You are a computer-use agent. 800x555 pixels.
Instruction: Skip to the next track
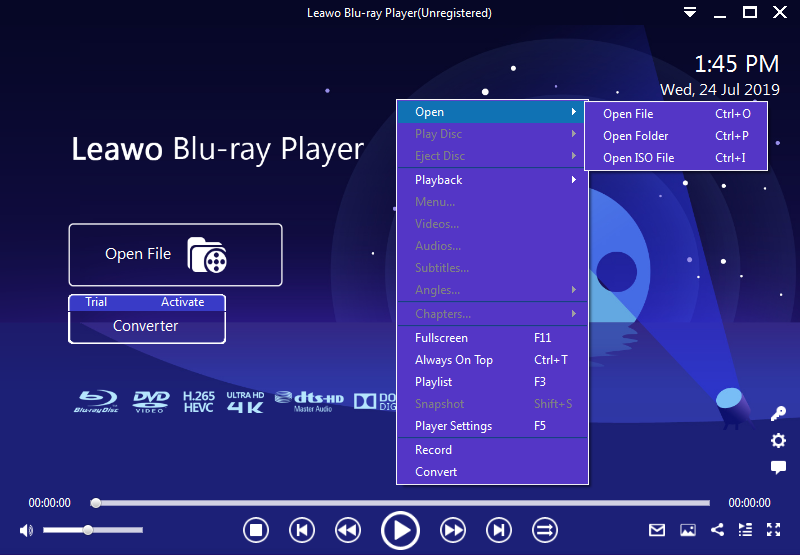click(x=499, y=531)
